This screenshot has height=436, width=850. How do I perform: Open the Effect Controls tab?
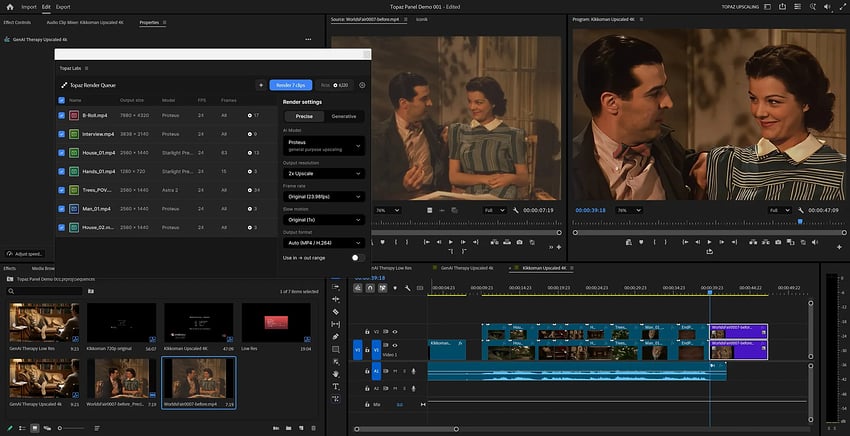pos(17,23)
